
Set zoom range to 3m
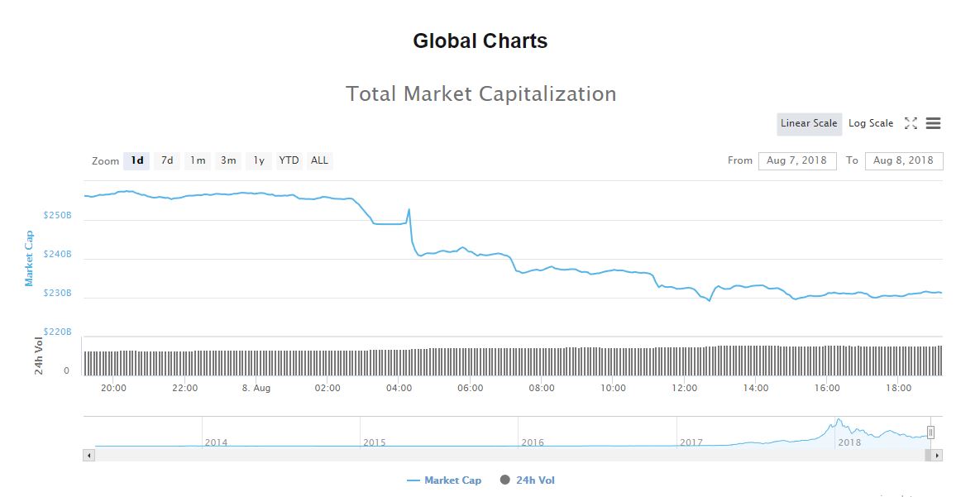(228, 160)
